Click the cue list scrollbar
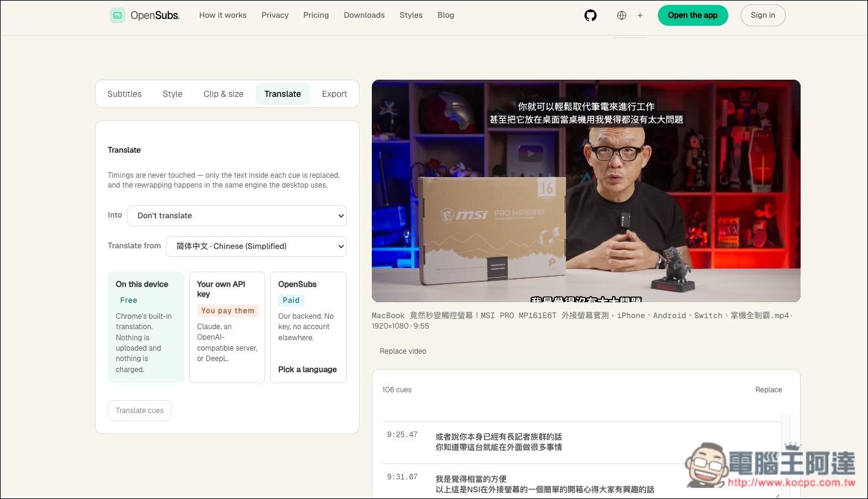 pos(786,457)
